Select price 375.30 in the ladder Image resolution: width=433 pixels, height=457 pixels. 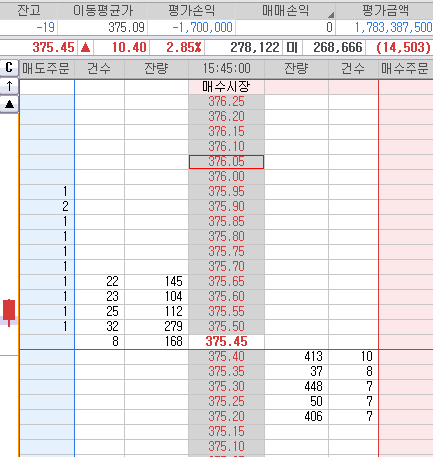(227, 387)
